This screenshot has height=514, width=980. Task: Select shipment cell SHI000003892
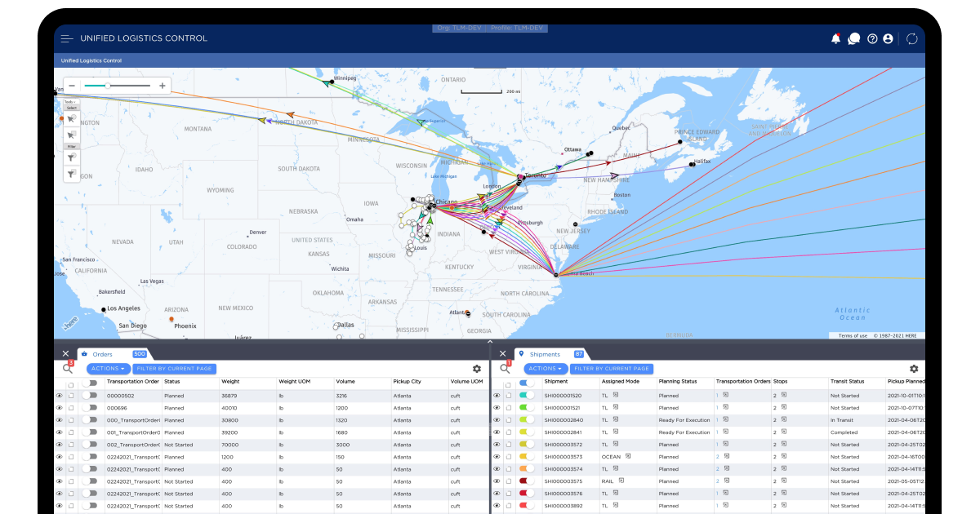click(563, 506)
